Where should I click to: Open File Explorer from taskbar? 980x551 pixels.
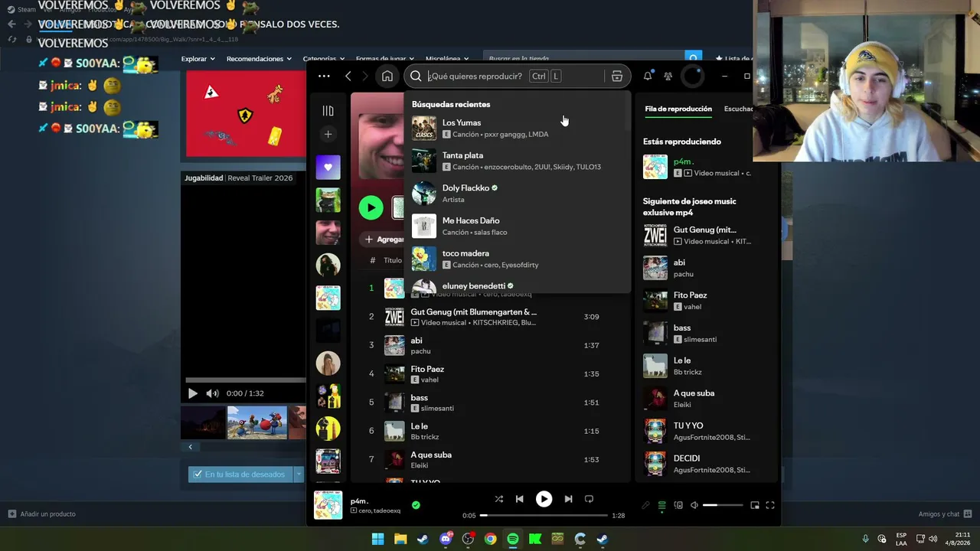tap(400, 539)
